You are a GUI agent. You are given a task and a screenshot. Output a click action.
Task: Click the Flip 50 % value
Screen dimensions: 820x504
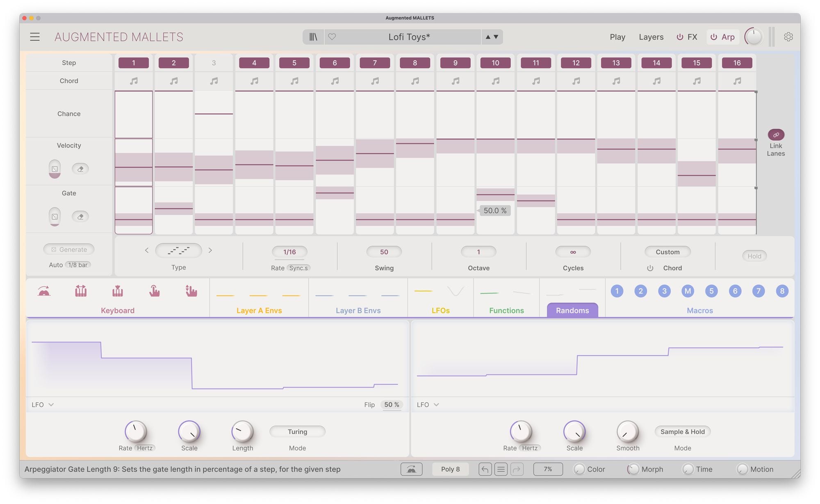(392, 405)
